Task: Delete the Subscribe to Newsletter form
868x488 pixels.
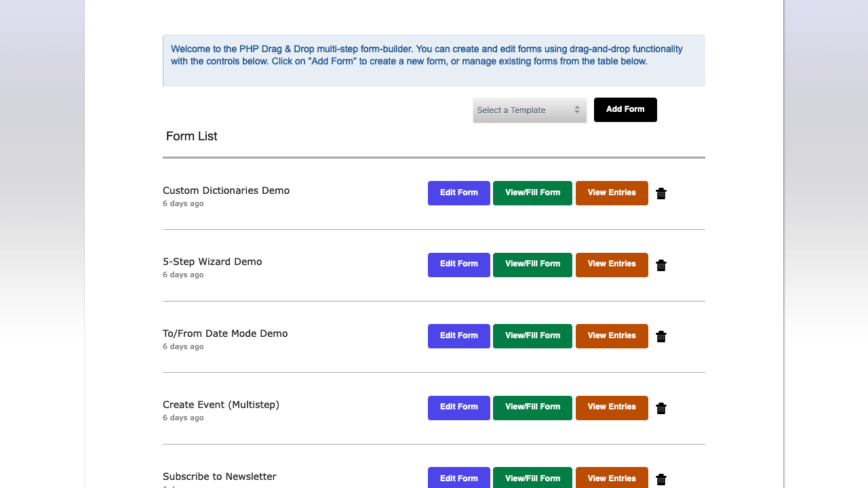Action: [x=661, y=479]
